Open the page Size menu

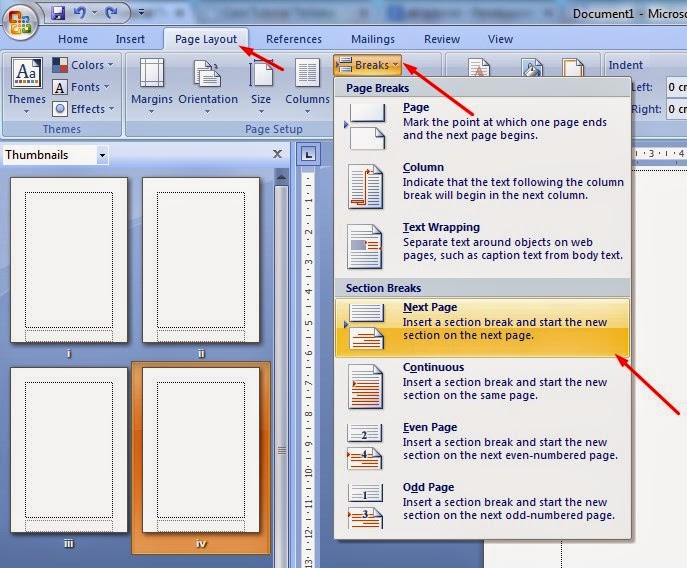[x=261, y=85]
